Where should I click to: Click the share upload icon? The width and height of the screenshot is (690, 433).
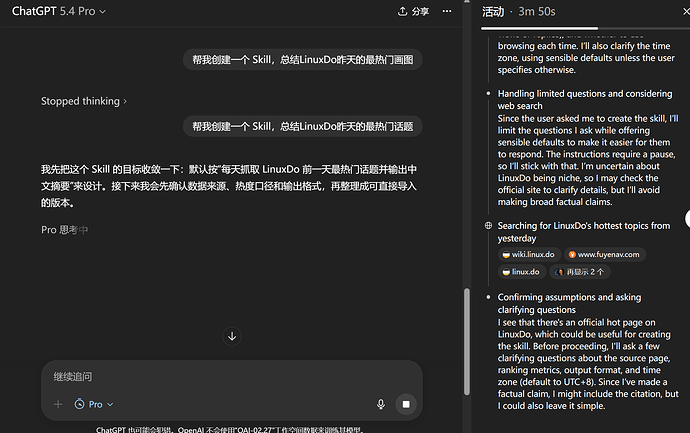(402, 11)
